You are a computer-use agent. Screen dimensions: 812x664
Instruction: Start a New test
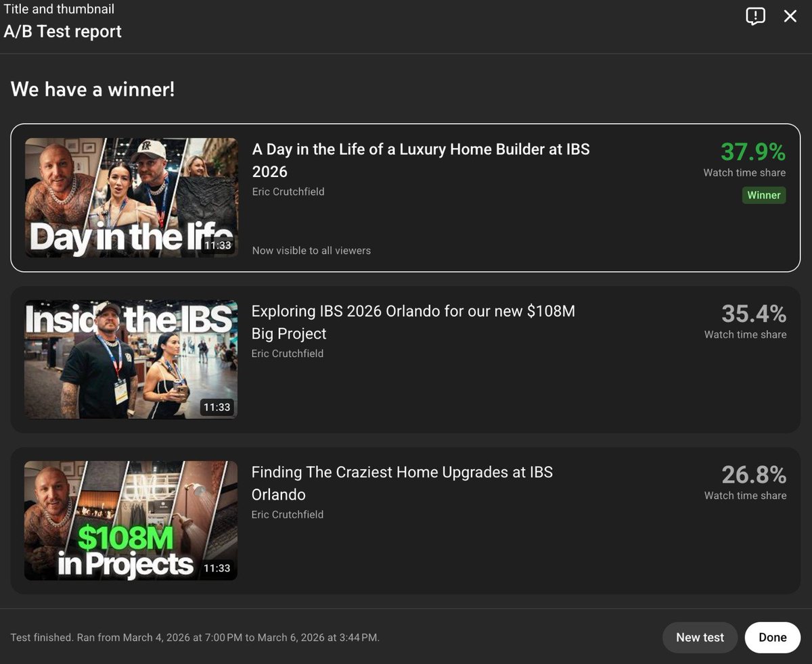700,637
